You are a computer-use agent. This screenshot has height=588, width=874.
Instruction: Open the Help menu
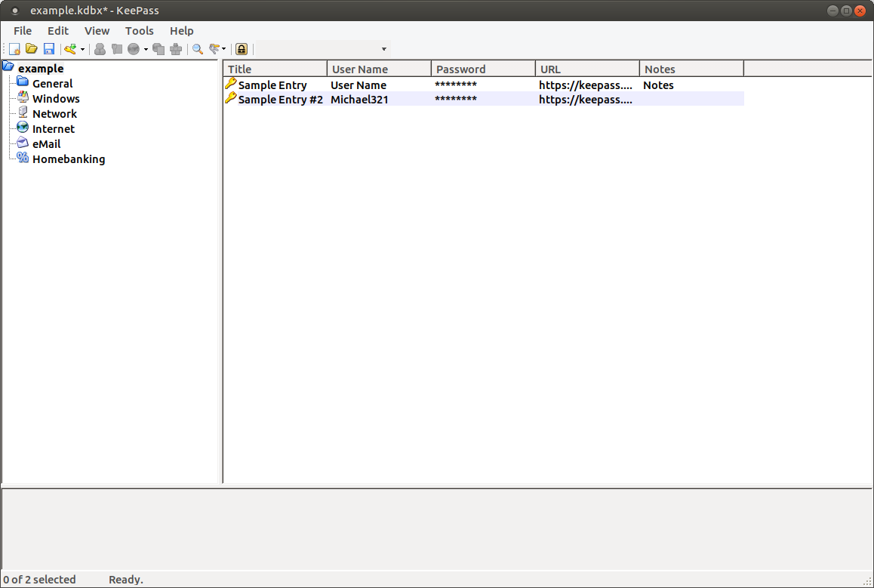(x=182, y=31)
